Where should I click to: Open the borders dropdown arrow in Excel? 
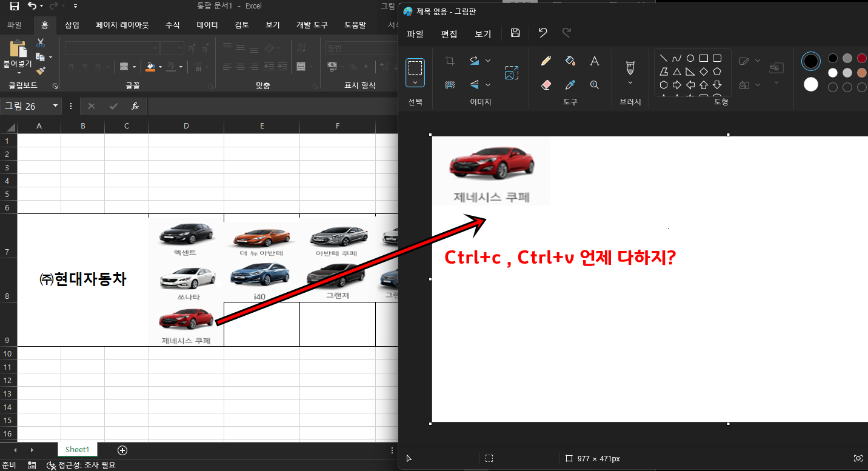[x=133, y=66]
